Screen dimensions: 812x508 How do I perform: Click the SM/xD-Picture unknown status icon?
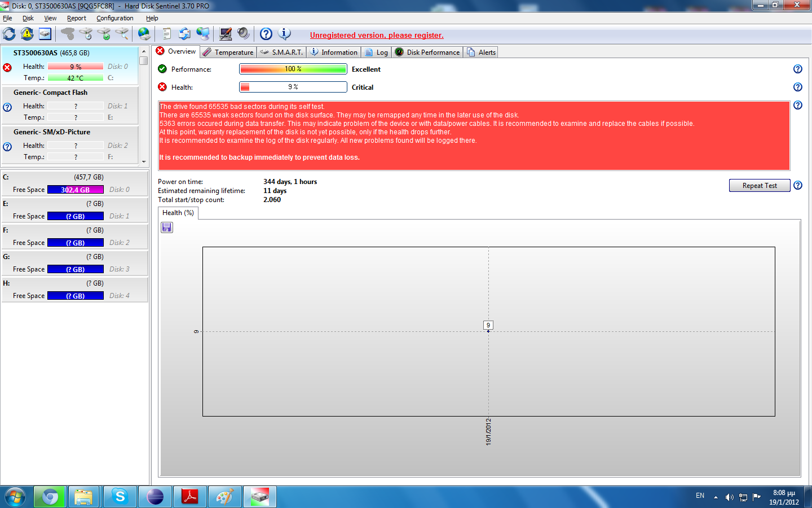coord(7,147)
